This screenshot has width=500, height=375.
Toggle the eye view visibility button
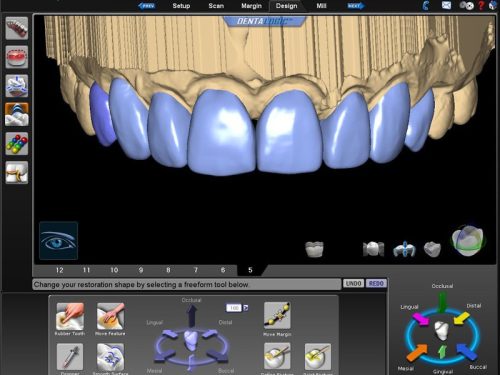tap(59, 241)
